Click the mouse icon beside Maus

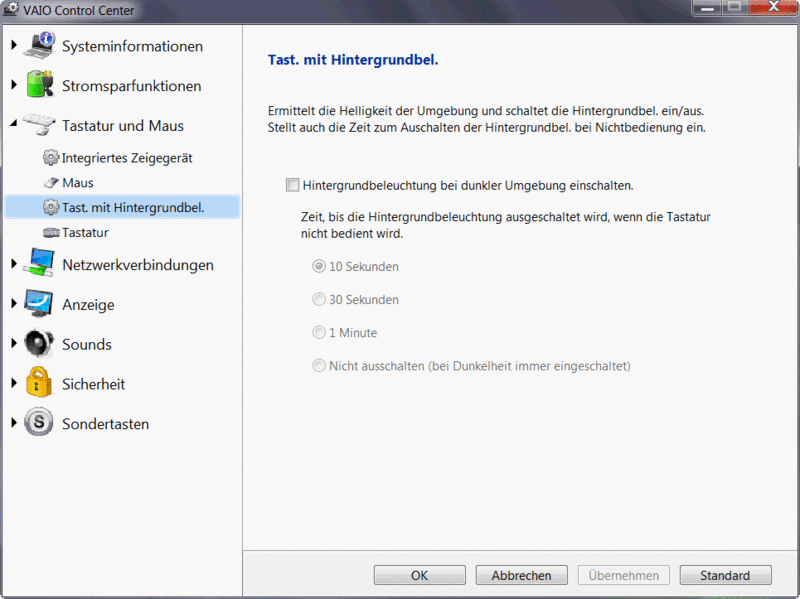click(x=51, y=182)
